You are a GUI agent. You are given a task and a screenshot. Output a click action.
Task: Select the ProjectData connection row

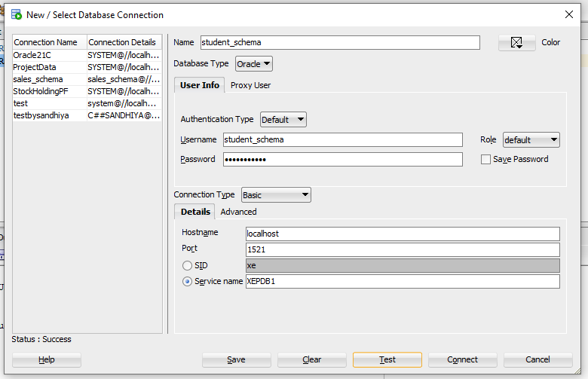87,67
